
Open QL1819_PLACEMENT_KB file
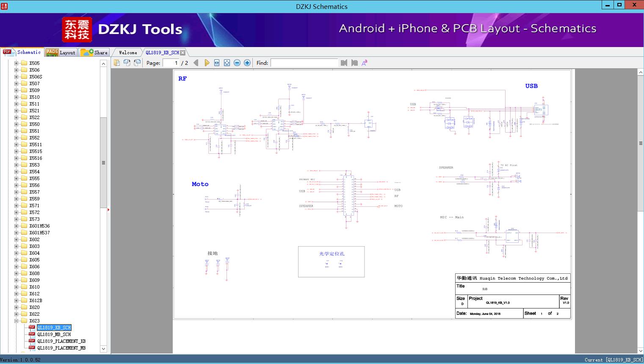pos(61,341)
